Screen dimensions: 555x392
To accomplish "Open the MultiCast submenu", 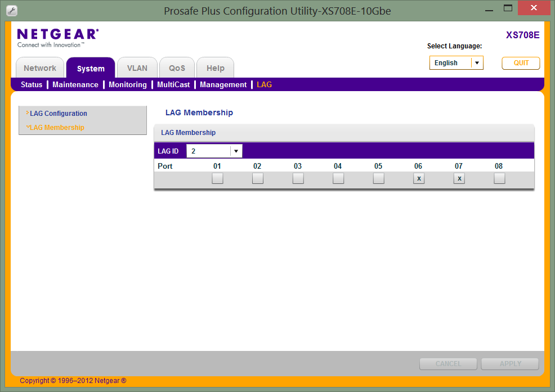I will click(x=173, y=84).
